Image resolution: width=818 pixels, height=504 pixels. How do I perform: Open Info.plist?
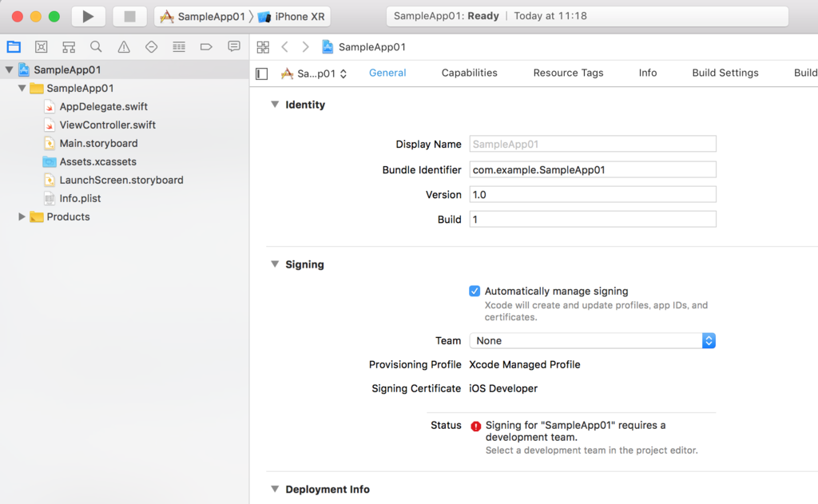[x=80, y=198]
